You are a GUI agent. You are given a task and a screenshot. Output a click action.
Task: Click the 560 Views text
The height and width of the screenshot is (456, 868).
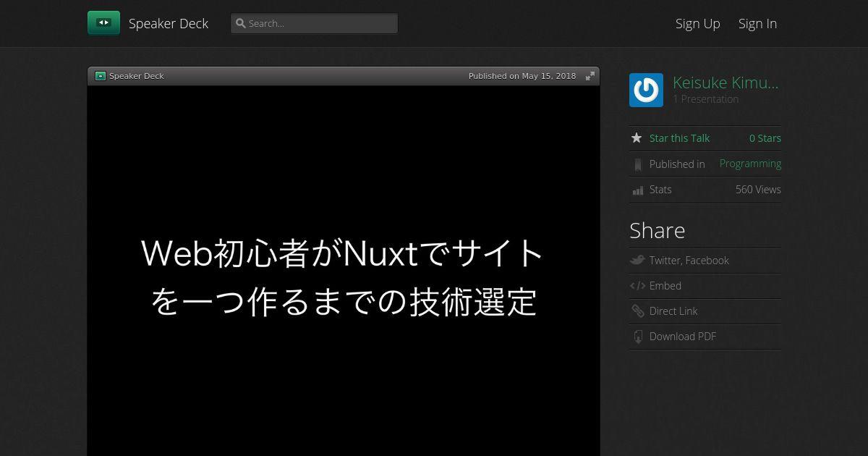[758, 190]
